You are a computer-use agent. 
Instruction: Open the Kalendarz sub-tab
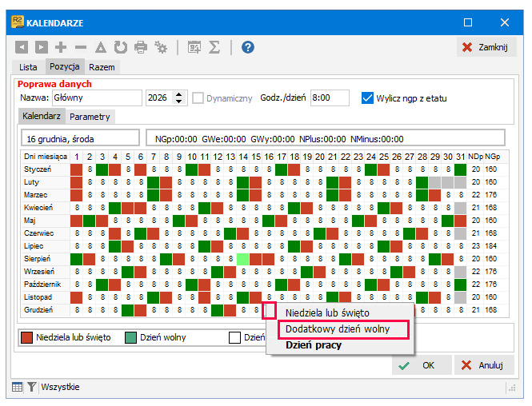tap(42, 116)
